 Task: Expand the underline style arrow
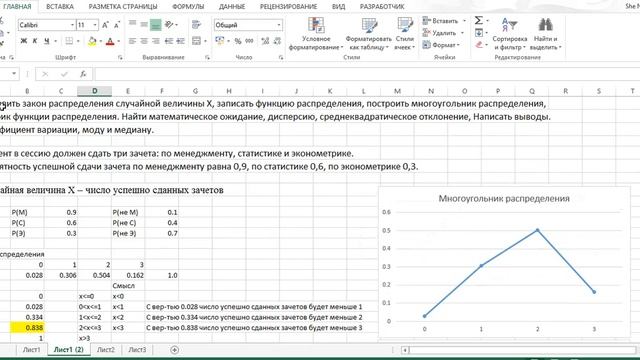click(55, 41)
